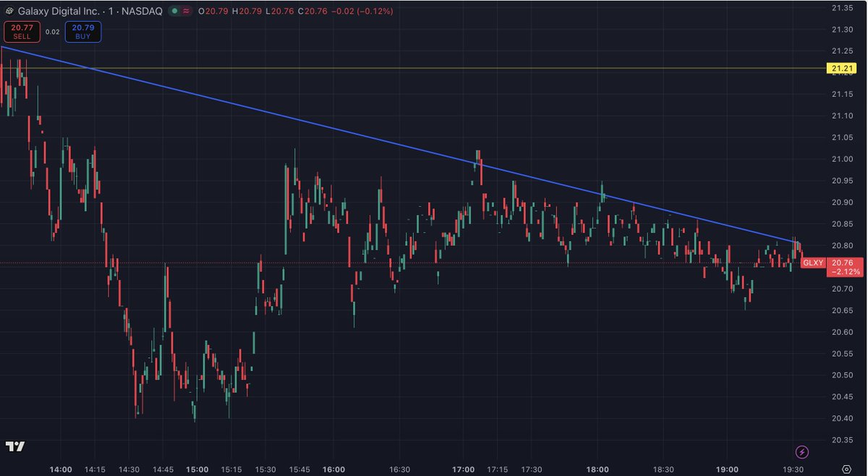The height and width of the screenshot is (476, 868).
Task: Click 21.35 on the price axis
Action: [841, 8]
